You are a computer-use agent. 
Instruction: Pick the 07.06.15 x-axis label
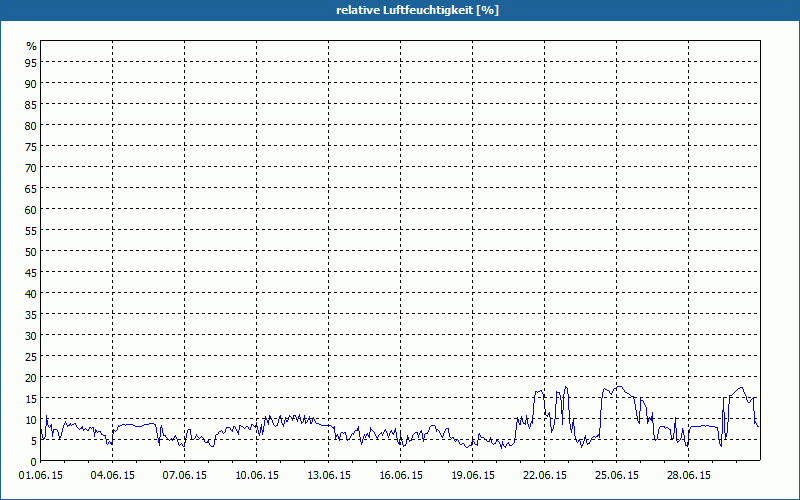coord(185,475)
